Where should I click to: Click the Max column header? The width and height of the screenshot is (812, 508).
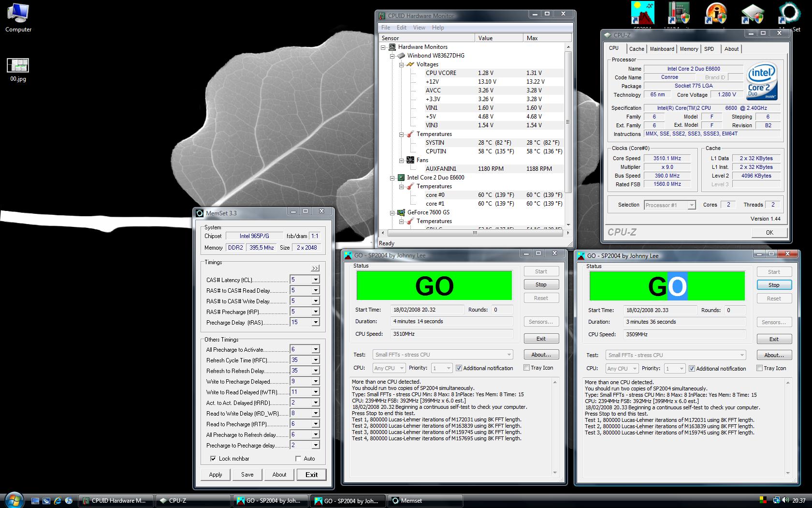point(548,38)
